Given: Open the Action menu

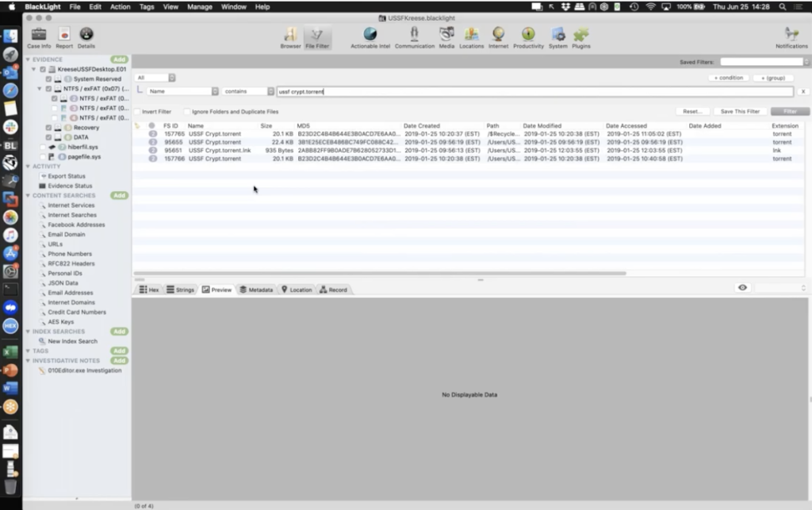Looking at the screenshot, I should [121, 6].
